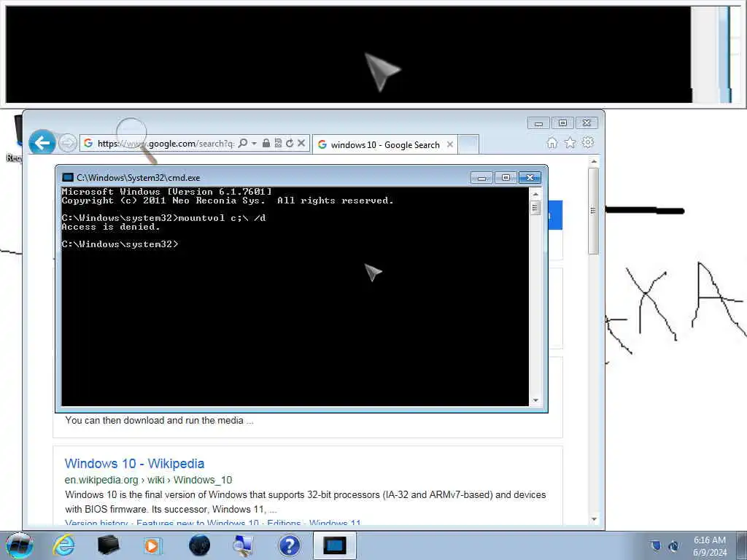This screenshot has height=560, width=747.
Task: Click the browser page vertical scroll thumb
Action: tap(594, 211)
